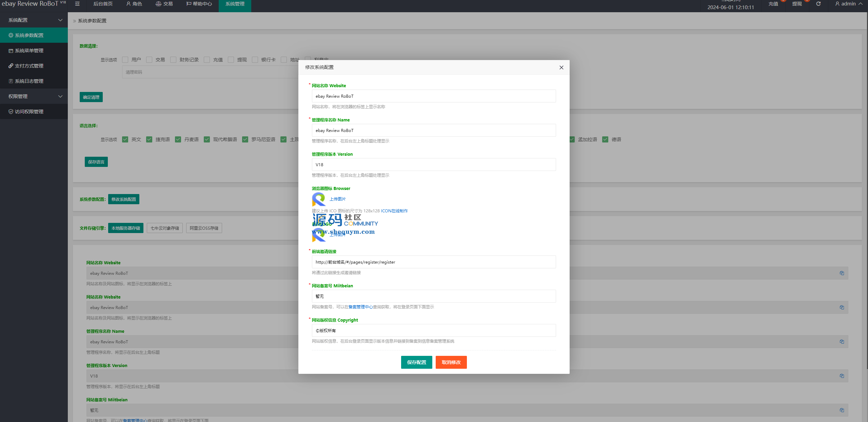This screenshot has width=868, height=422.
Task: Check the 提现 data cleanup checkbox
Action: coord(231,60)
